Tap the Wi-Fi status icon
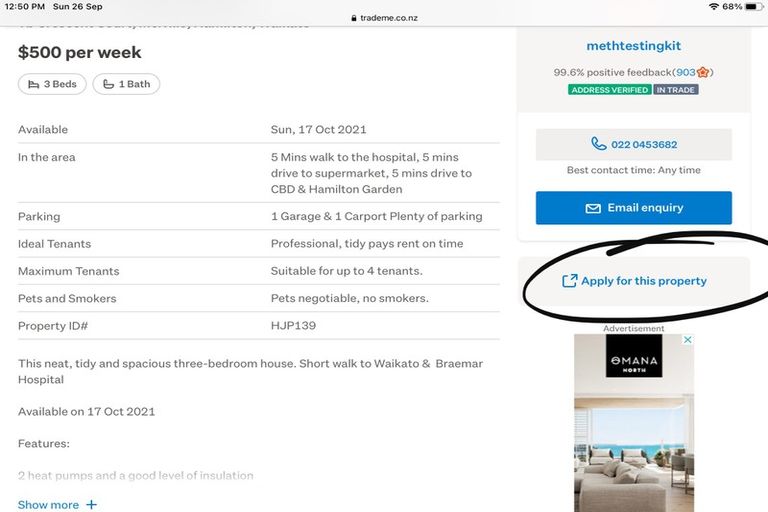 point(713,6)
